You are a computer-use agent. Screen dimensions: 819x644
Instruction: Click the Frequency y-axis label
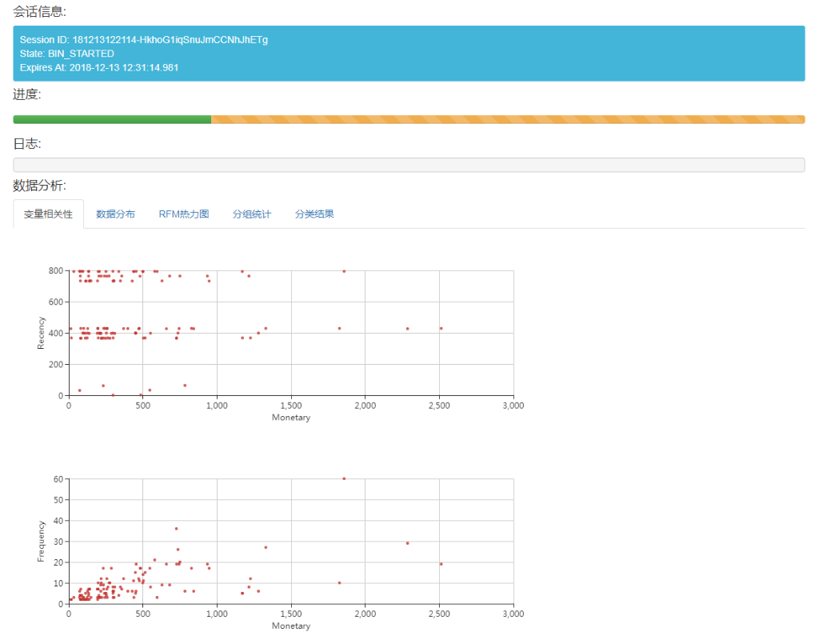coord(41,542)
